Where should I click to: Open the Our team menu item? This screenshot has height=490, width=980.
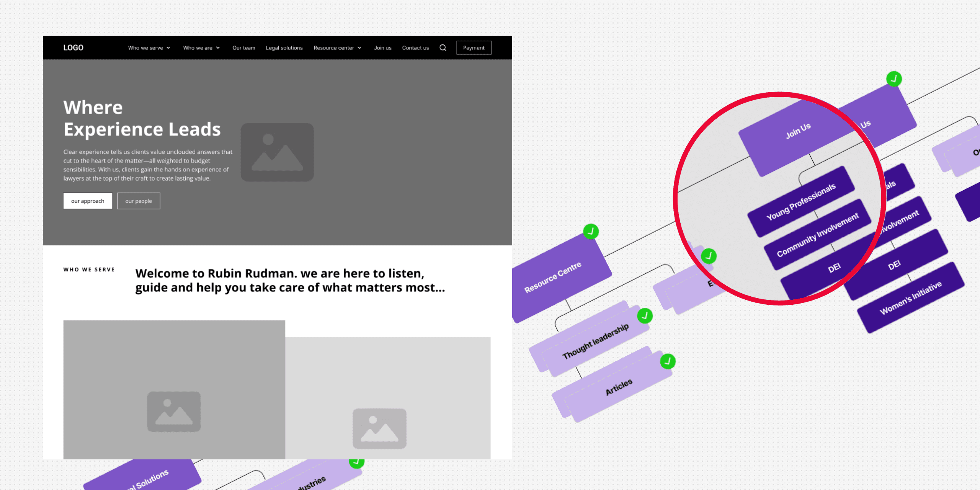point(243,48)
